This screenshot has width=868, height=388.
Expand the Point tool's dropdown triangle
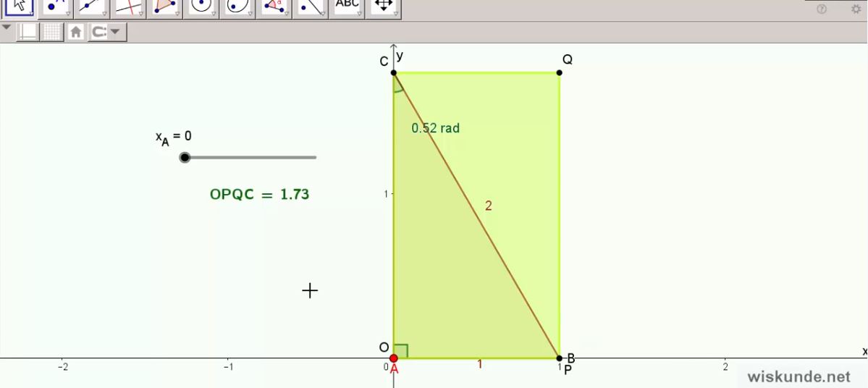coord(68,13)
